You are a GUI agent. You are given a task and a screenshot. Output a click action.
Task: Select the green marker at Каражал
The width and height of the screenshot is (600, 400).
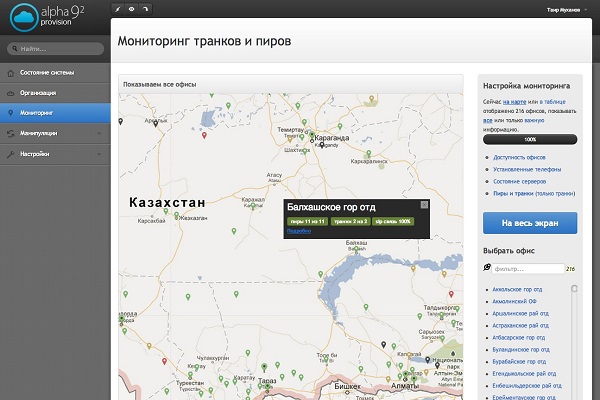pyautogui.click(x=253, y=206)
